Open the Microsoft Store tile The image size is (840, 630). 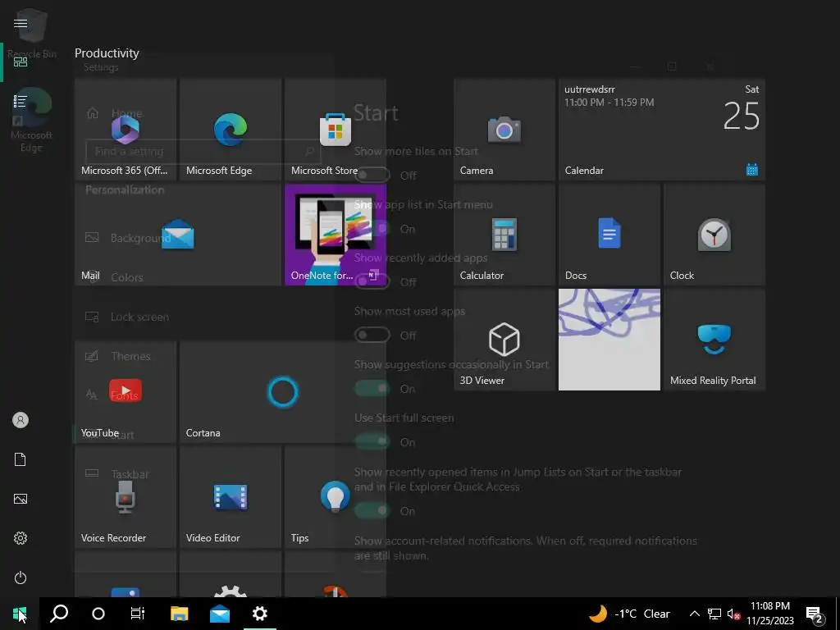(336, 129)
